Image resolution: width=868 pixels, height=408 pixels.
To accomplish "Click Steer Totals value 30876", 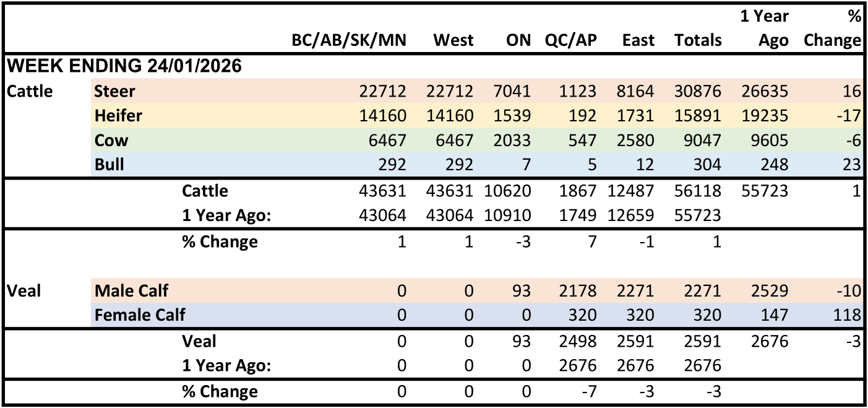I will click(698, 92).
